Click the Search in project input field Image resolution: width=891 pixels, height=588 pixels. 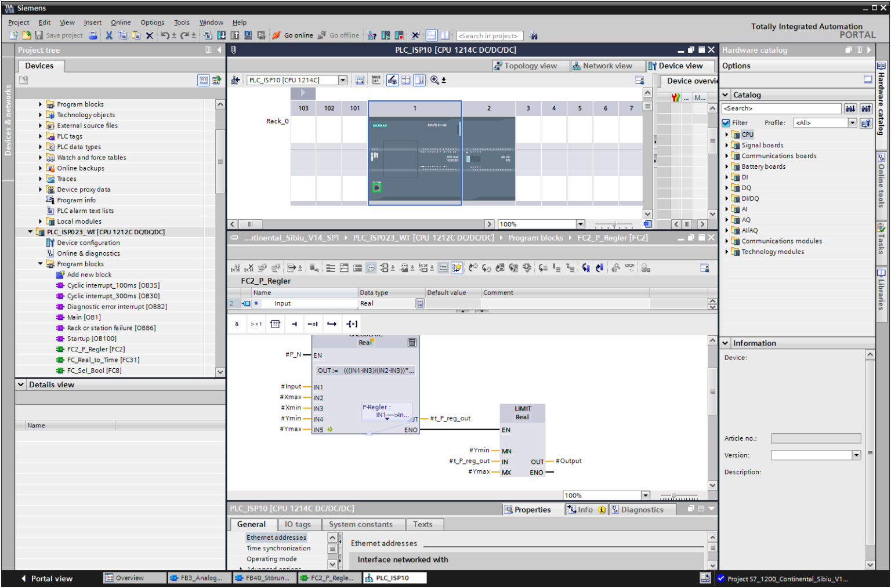(490, 35)
